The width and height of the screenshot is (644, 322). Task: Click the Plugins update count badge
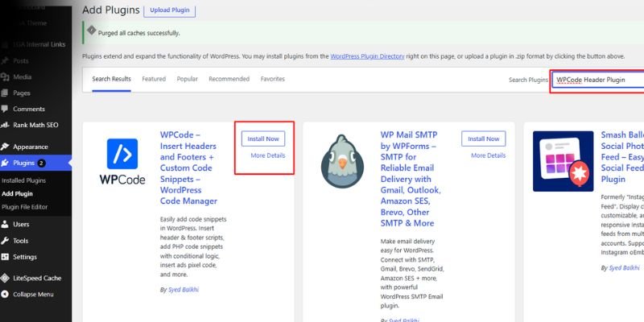[41, 163]
